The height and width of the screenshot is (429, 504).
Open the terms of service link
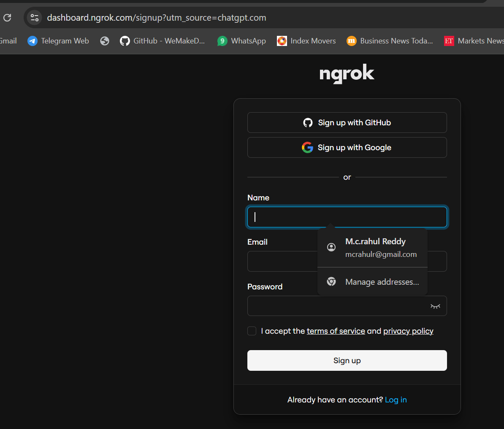336,331
